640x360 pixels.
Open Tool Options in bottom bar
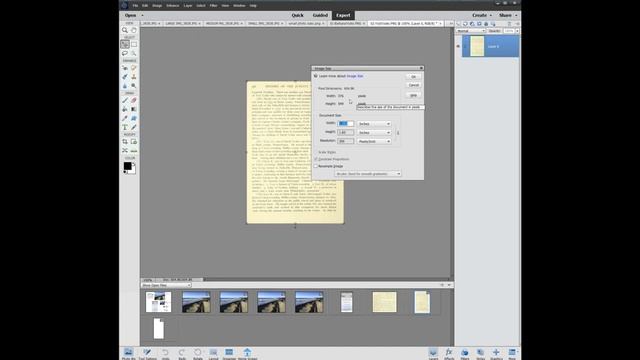[147, 353]
